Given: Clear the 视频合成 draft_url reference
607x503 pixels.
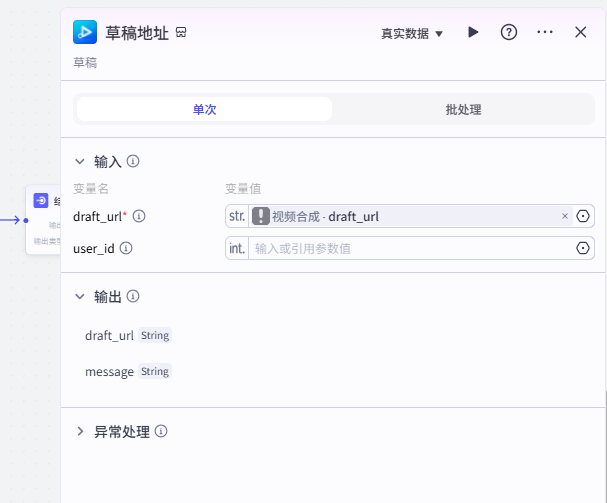Looking at the screenshot, I should pyautogui.click(x=565, y=216).
